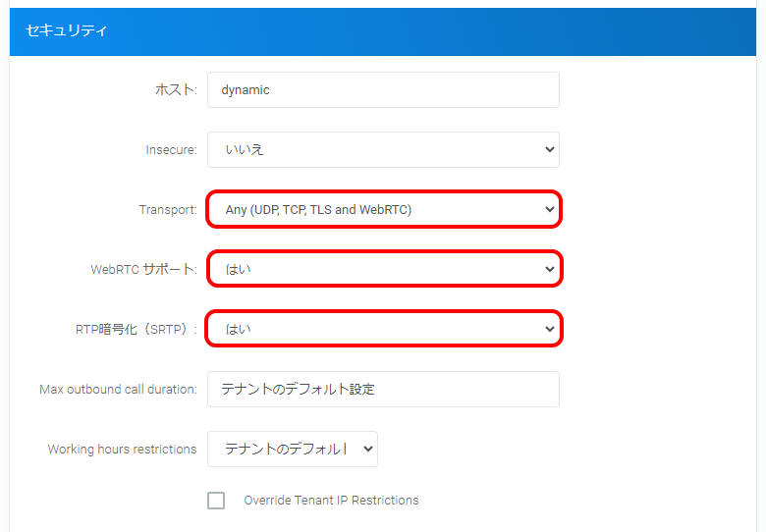This screenshot has width=766, height=532.
Task: Click the WebRTC サポート field label
Action: (x=143, y=270)
